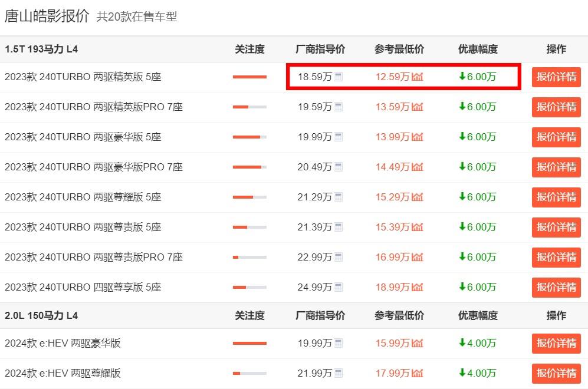Click 报价详情 for 两驱尊贵版 5座
Image resolution: width=588 pixels, height=389 pixels.
pyautogui.click(x=556, y=227)
